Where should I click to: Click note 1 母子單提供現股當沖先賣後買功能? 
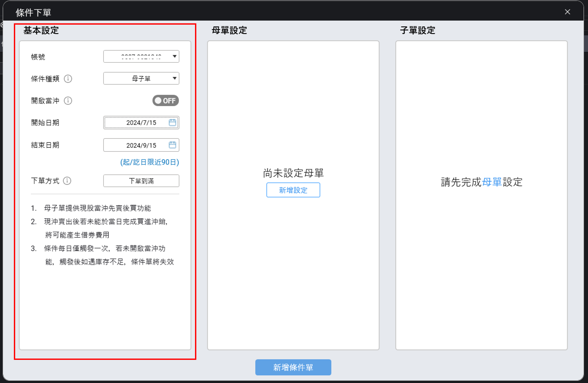[x=91, y=208]
